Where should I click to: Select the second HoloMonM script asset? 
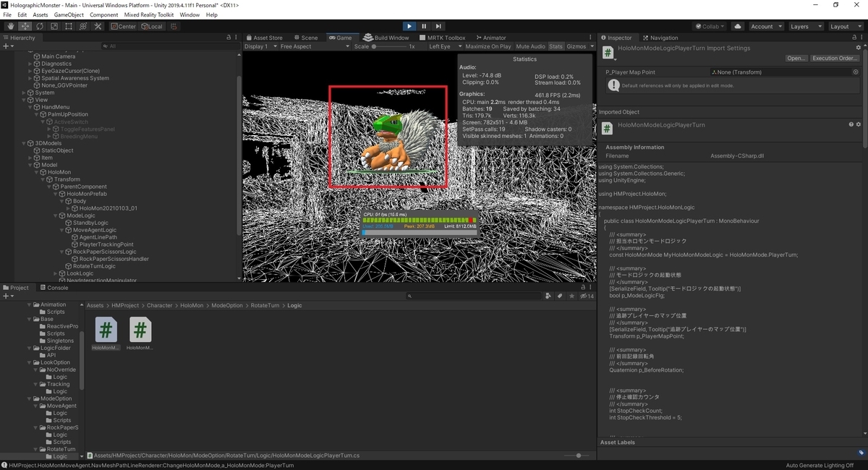coord(140,334)
